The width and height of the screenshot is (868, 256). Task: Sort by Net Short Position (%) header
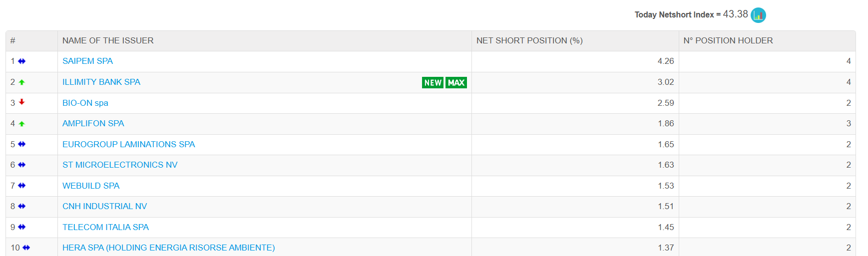click(529, 40)
